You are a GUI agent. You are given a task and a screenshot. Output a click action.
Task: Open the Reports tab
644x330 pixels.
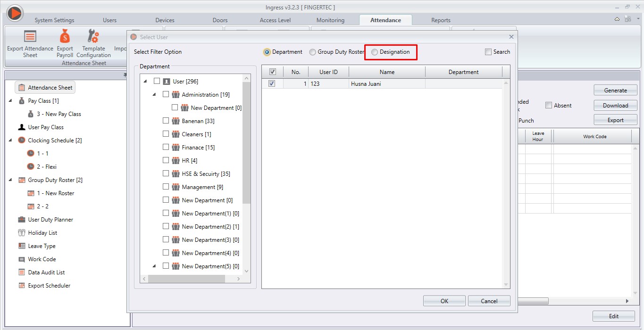[441, 20]
